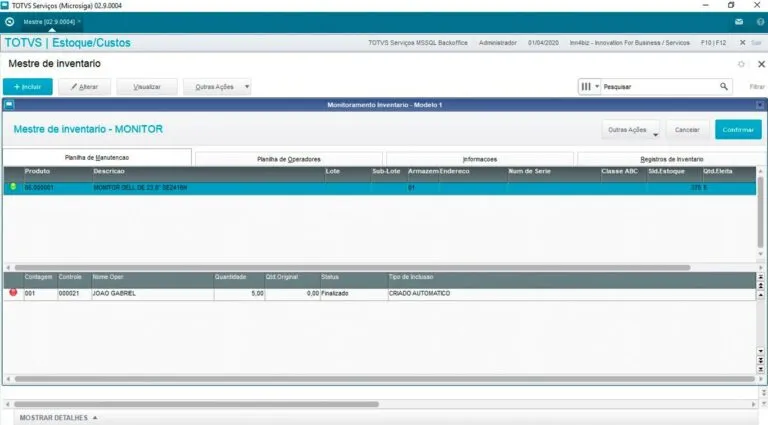Image resolution: width=768 pixels, height=425 pixels.
Task: Click the TOTVS home logo icon
Action: point(9,21)
